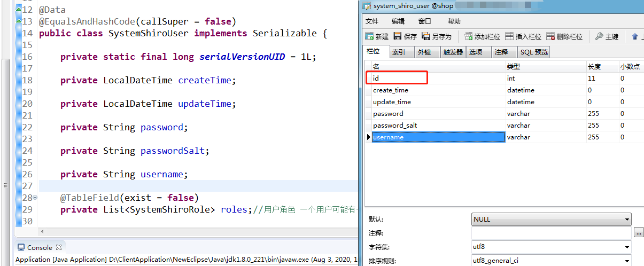Click the 新建 (New) toolbar icon in Navicat
Viewport: 644px width, 266px height.
[369, 36]
